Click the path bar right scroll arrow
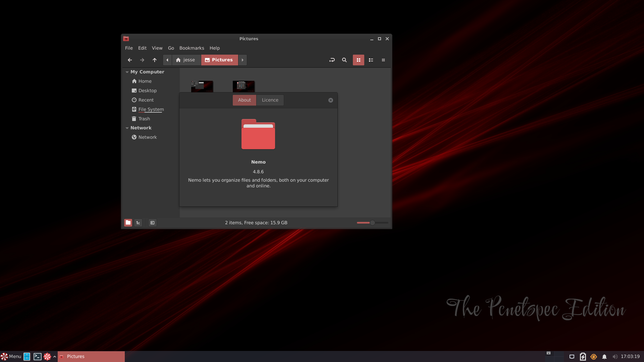Viewport: 644px width, 362px height. [243, 60]
